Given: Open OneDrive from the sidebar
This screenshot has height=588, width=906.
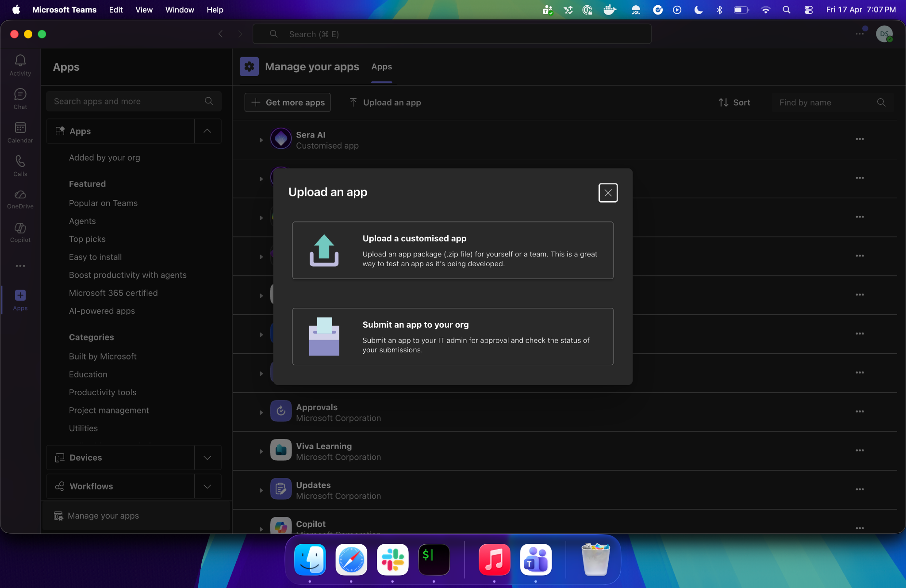Looking at the screenshot, I should click(20, 195).
